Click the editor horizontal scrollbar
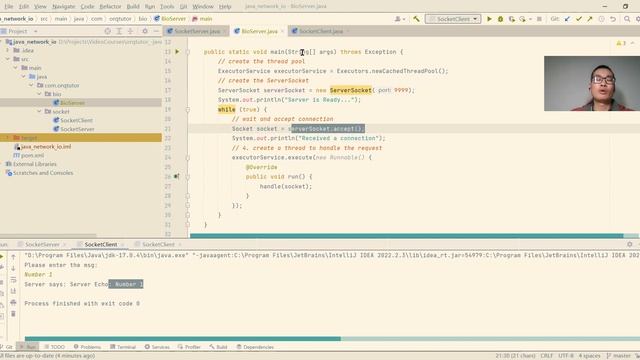 [x=407, y=236]
